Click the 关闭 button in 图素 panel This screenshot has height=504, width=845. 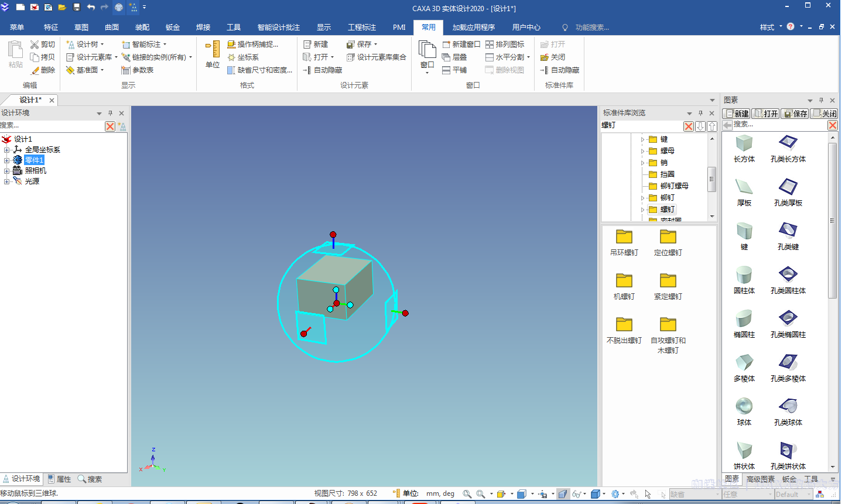pos(825,114)
